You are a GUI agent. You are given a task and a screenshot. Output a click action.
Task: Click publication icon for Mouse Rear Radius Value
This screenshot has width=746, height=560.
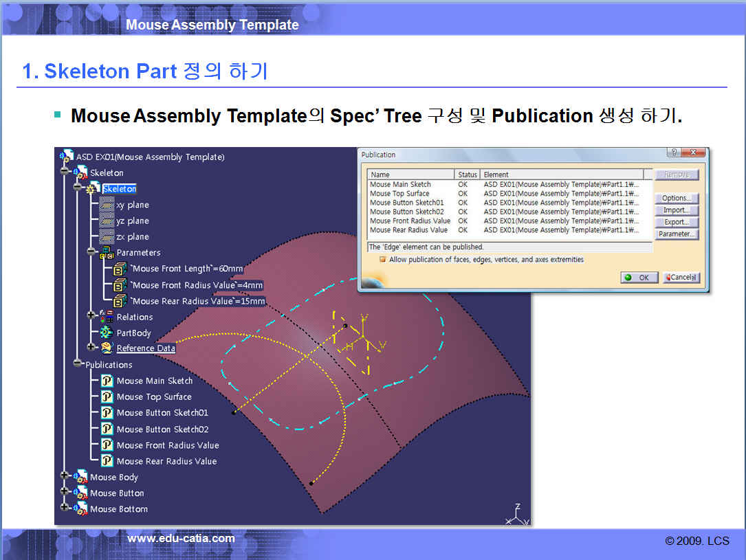click(107, 460)
